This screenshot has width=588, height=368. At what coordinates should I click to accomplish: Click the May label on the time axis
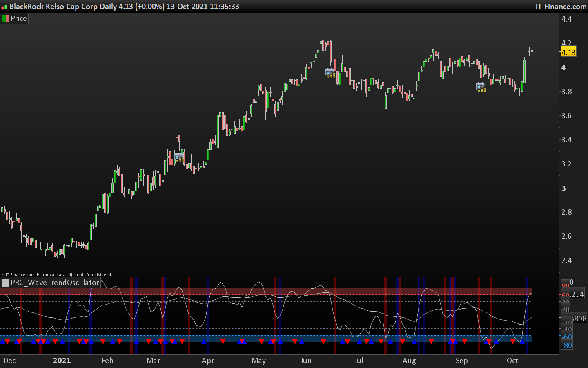(258, 361)
